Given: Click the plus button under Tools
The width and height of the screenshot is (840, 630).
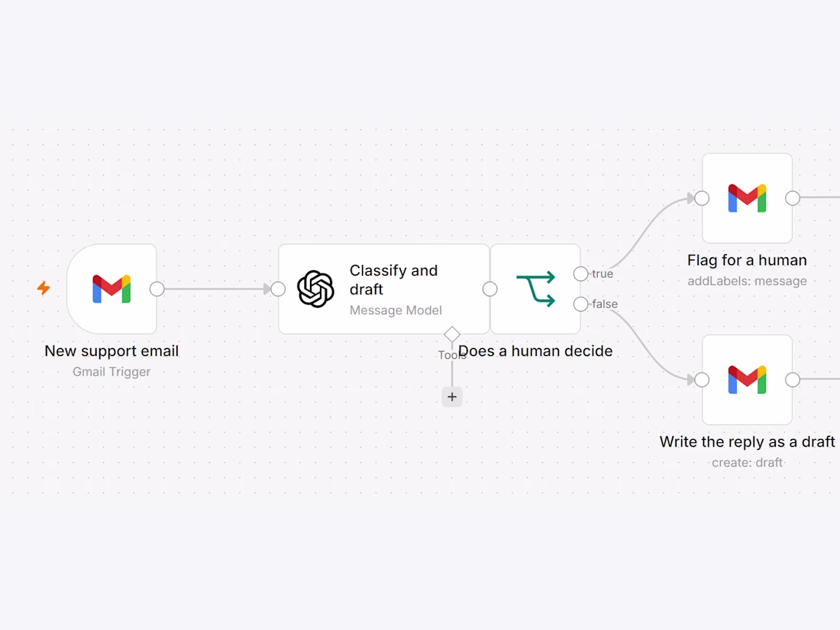Looking at the screenshot, I should [x=452, y=397].
